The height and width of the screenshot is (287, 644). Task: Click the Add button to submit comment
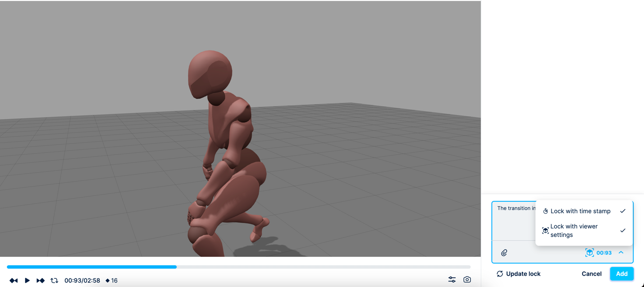click(621, 273)
